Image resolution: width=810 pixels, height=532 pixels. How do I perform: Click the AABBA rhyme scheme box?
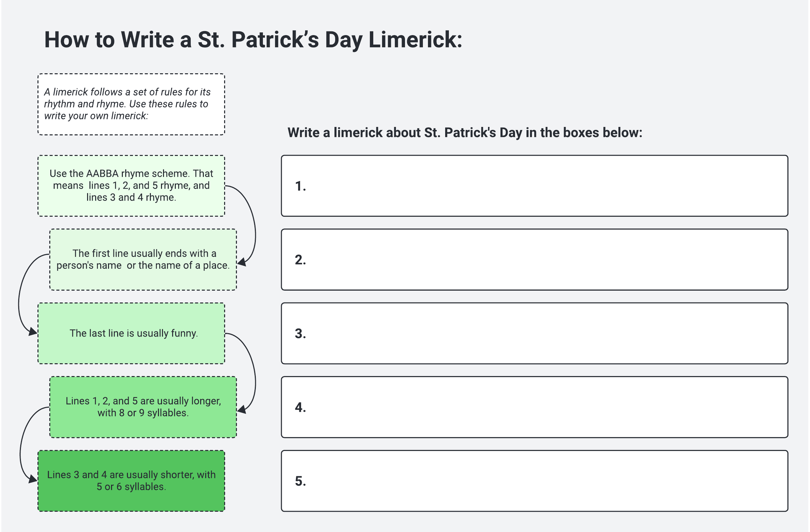131,186
